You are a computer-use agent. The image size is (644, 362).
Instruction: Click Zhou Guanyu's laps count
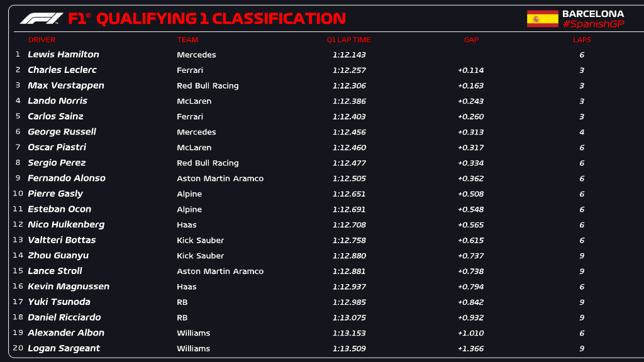tap(582, 256)
